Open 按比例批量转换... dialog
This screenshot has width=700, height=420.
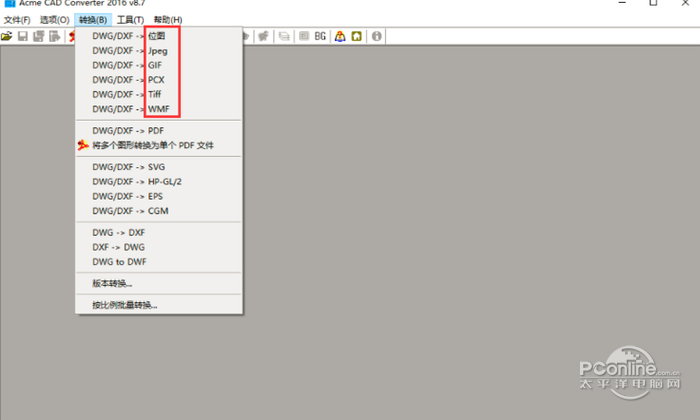click(x=159, y=305)
